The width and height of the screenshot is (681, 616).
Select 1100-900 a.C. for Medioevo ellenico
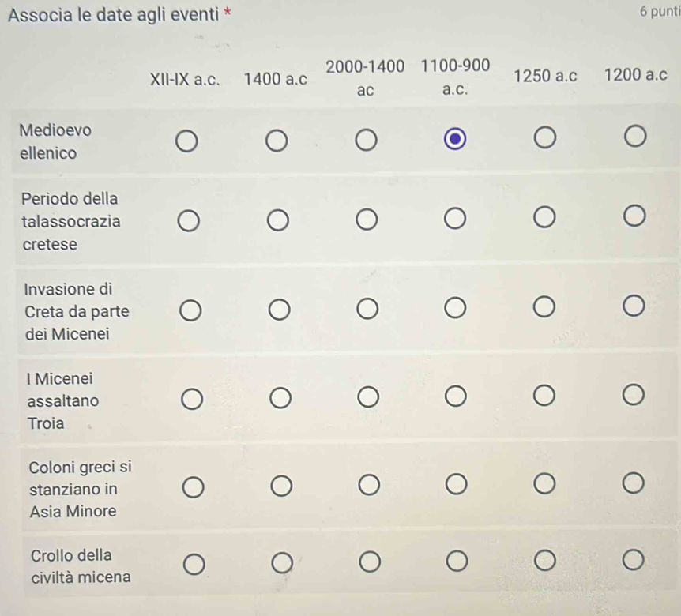point(454,141)
